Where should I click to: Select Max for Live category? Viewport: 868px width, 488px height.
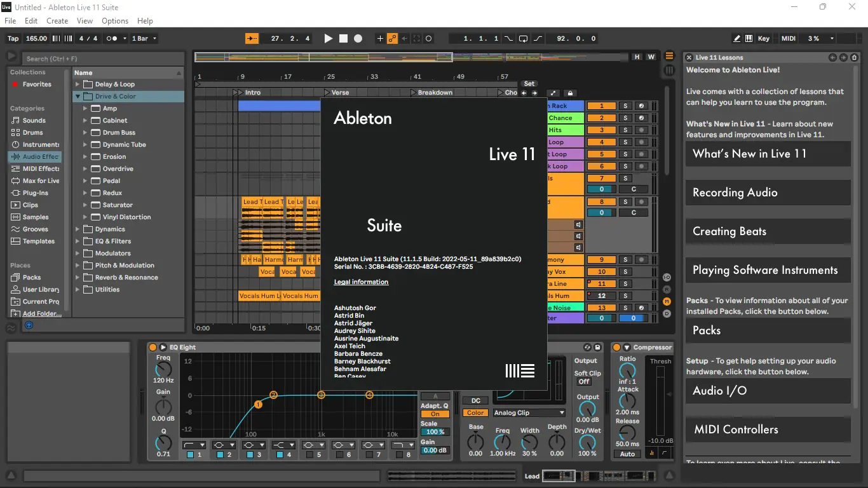click(36, 181)
